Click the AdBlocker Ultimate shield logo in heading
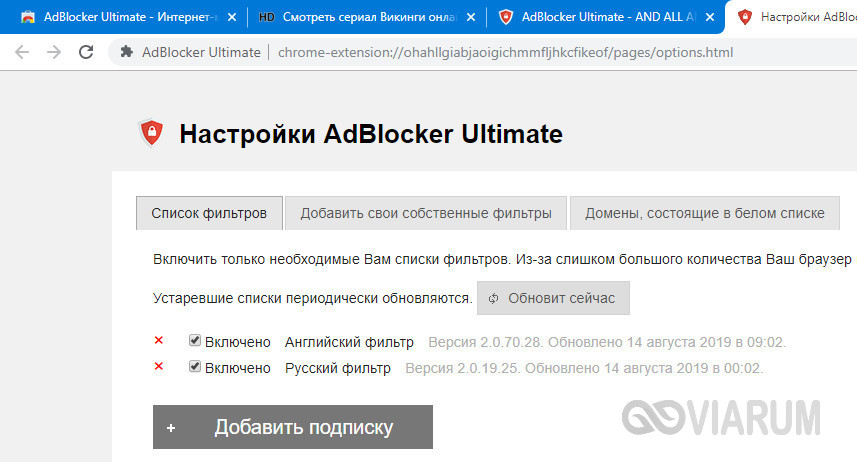 [x=151, y=133]
